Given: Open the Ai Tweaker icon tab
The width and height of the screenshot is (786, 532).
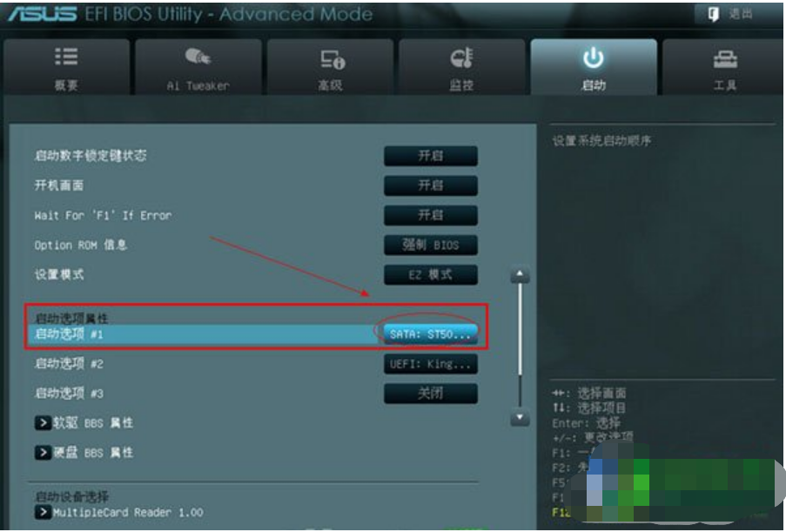Looking at the screenshot, I should tap(198, 56).
